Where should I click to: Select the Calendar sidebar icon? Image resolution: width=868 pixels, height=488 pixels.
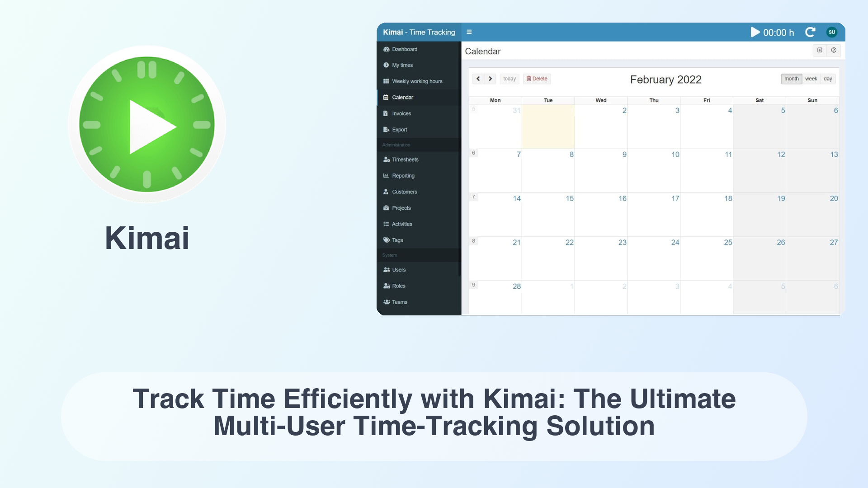[x=386, y=97]
